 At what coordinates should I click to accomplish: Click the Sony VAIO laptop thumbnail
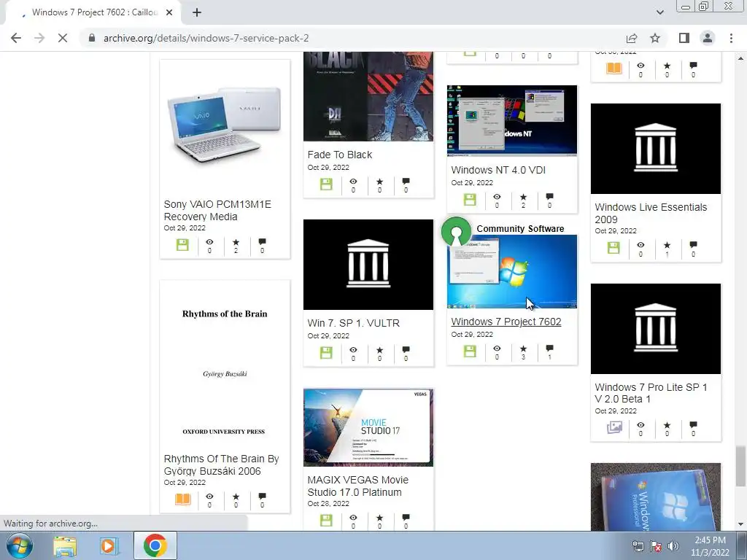pos(225,124)
